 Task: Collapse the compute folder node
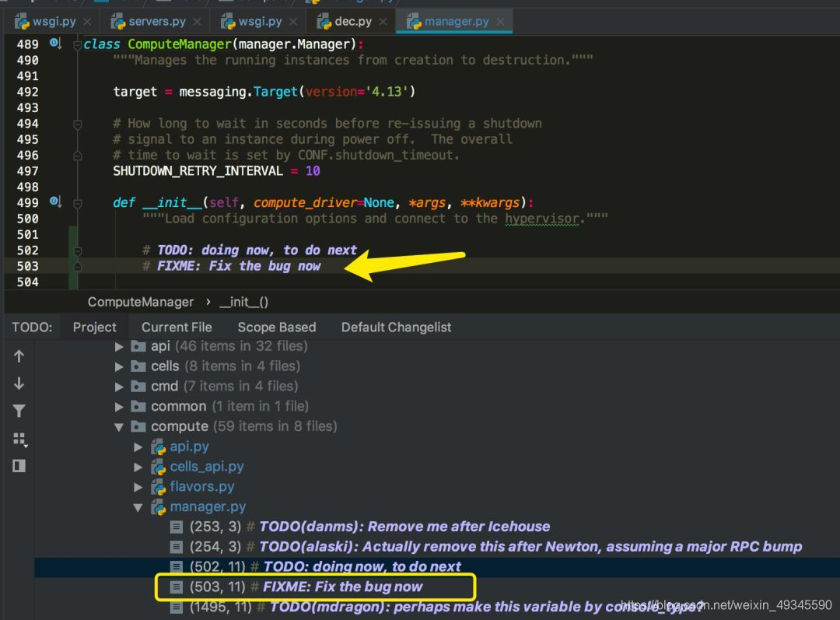[x=119, y=427]
